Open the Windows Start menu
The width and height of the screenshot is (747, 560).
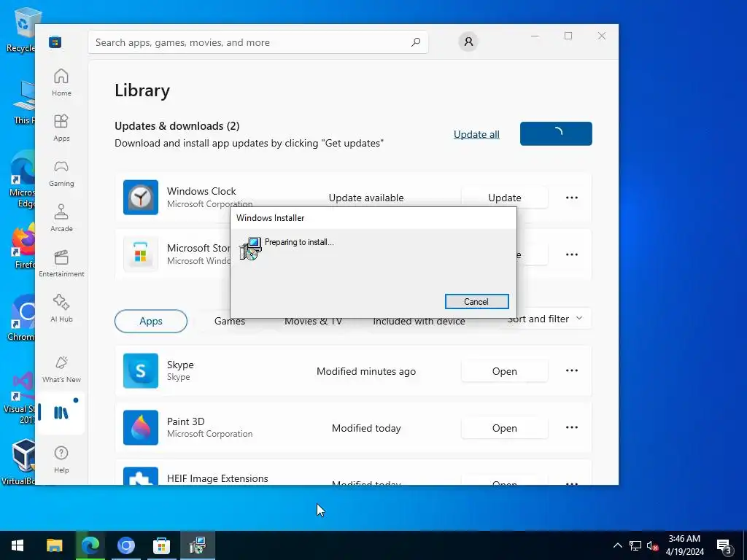click(18, 545)
